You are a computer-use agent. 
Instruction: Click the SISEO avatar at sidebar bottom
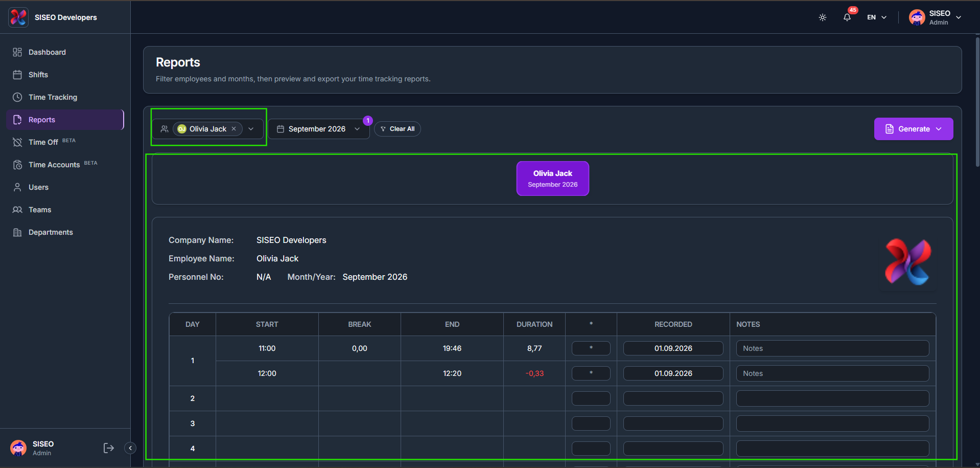click(18, 448)
